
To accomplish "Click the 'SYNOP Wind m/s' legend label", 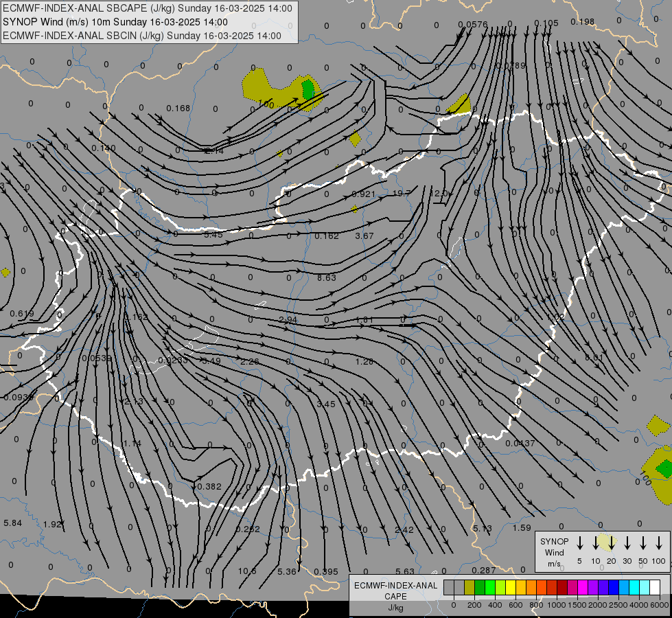I will [554, 552].
